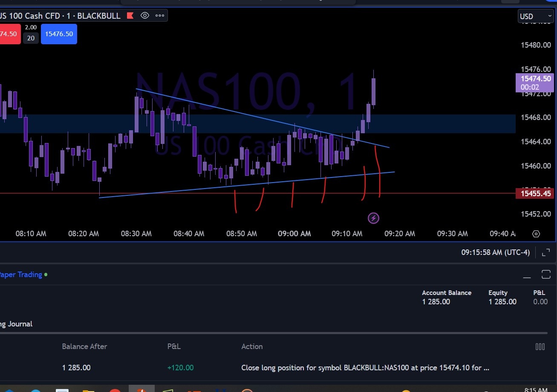The image size is (557, 392).
Task: Toggle fullscreen chart icon beside clock
Action: click(x=545, y=253)
